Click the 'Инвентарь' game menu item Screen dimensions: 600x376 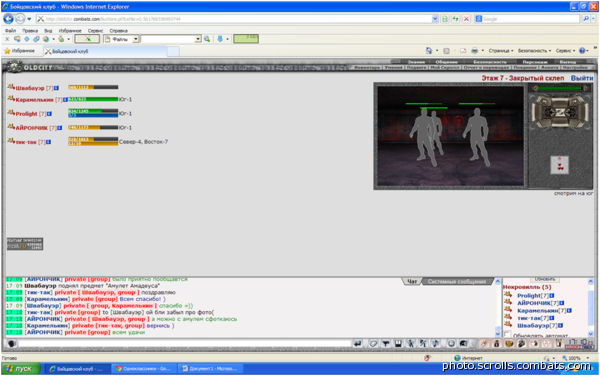pos(367,67)
